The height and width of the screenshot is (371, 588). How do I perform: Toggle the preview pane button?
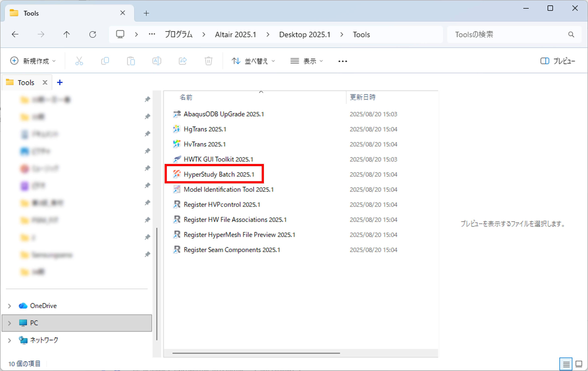pyautogui.click(x=557, y=61)
